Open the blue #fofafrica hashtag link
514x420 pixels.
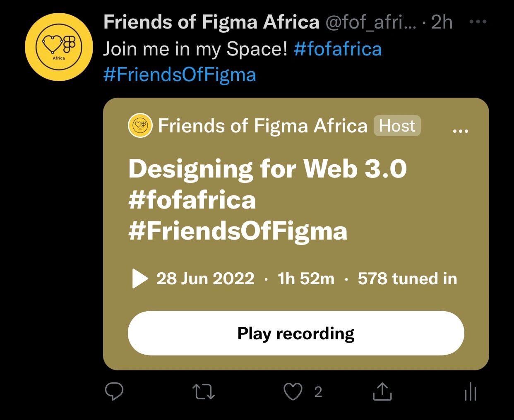[337, 49]
